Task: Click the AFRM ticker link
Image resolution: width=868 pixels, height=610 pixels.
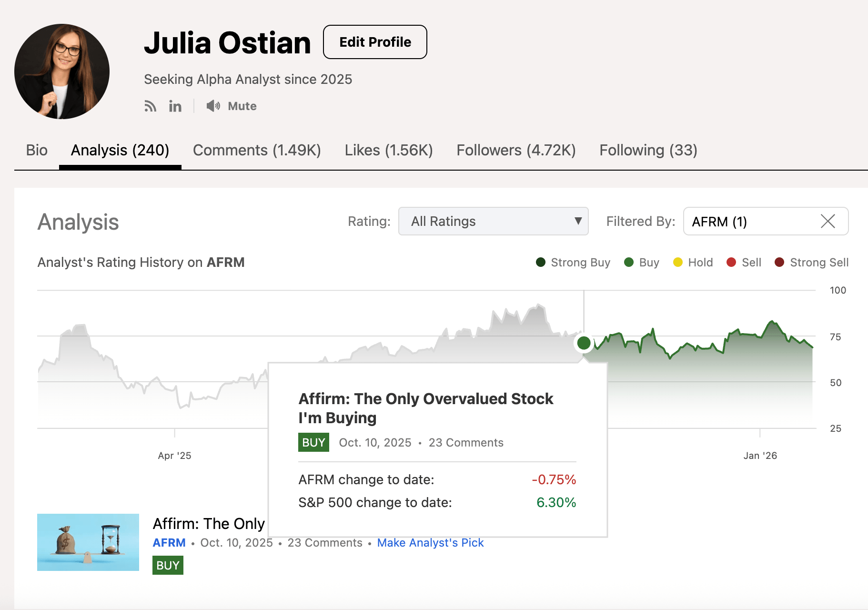Action: (169, 543)
